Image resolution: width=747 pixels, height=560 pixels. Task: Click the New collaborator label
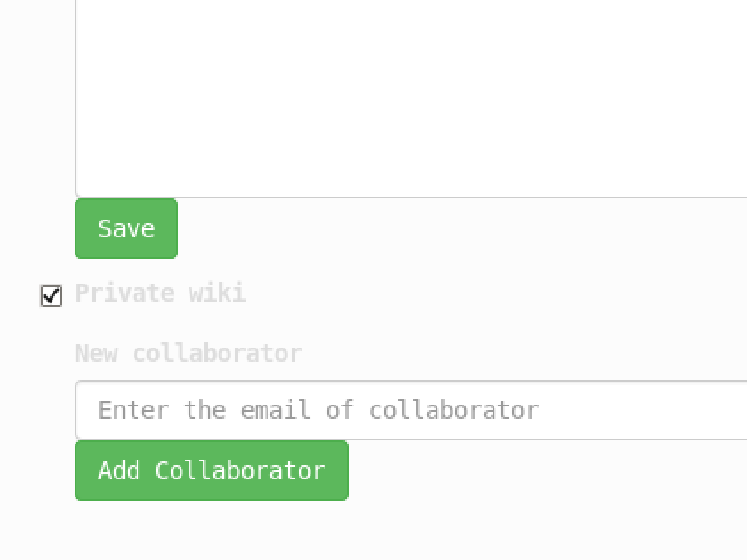point(189,353)
